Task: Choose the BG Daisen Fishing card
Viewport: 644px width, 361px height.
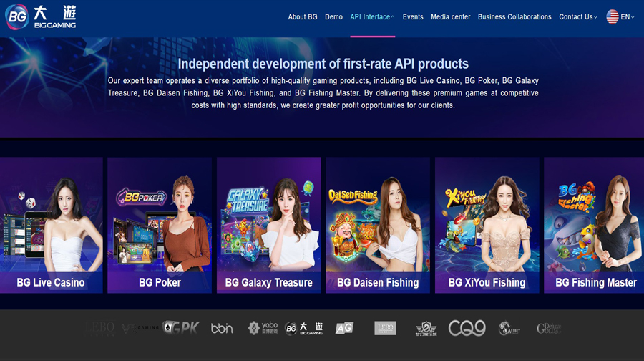Action: [378, 225]
